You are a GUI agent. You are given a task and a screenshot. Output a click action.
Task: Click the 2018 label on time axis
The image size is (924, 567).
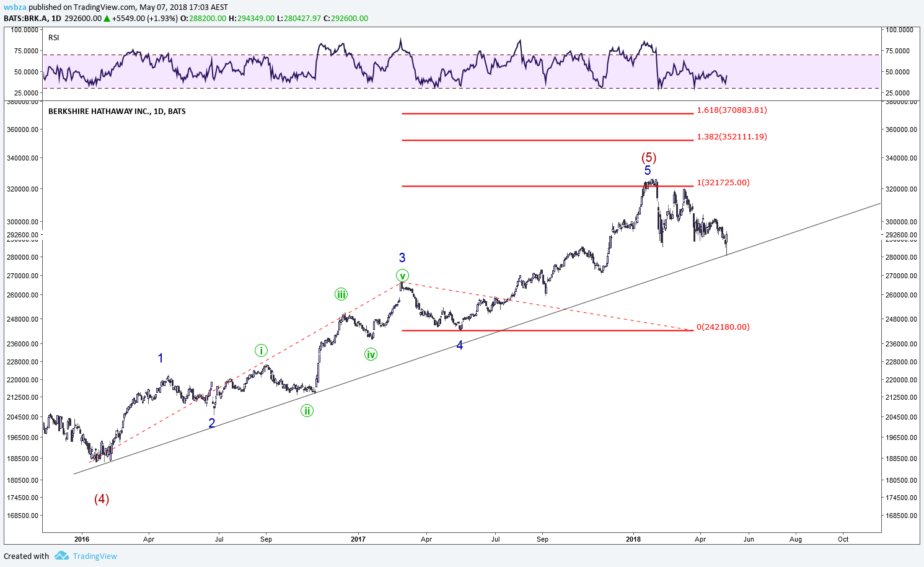pyautogui.click(x=633, y=539)
